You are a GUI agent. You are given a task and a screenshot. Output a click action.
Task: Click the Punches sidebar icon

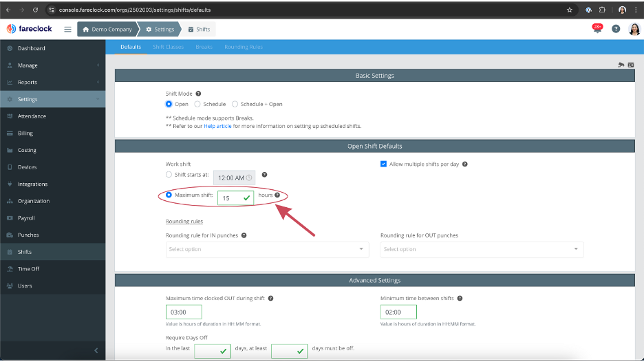10,235
